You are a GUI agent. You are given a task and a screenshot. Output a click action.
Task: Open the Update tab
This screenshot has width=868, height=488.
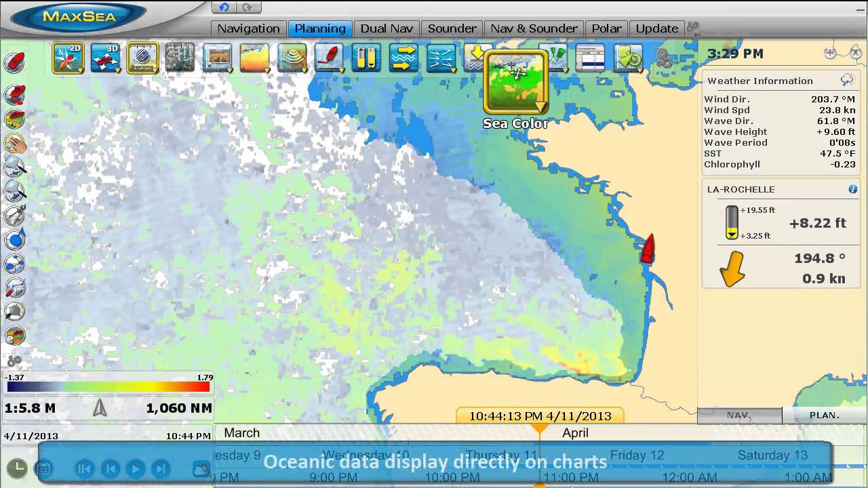pos(656,28)
